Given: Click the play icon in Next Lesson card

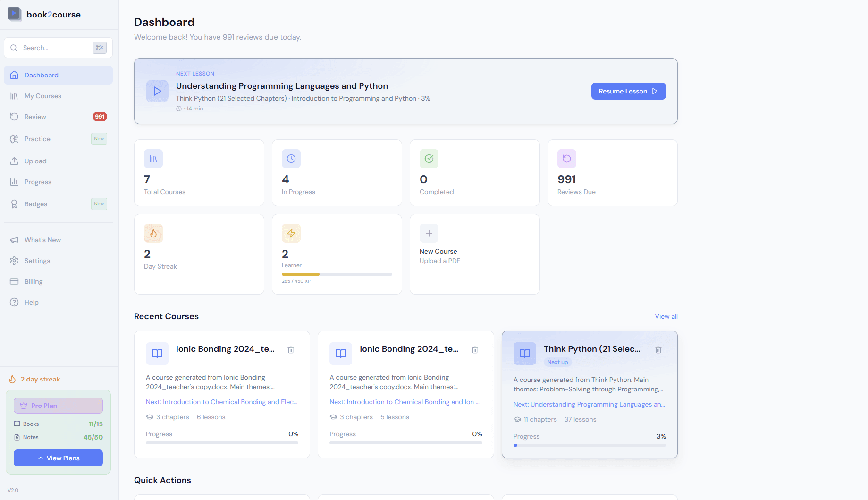Looking at the screenshot, I should click(x=157, y=91).
